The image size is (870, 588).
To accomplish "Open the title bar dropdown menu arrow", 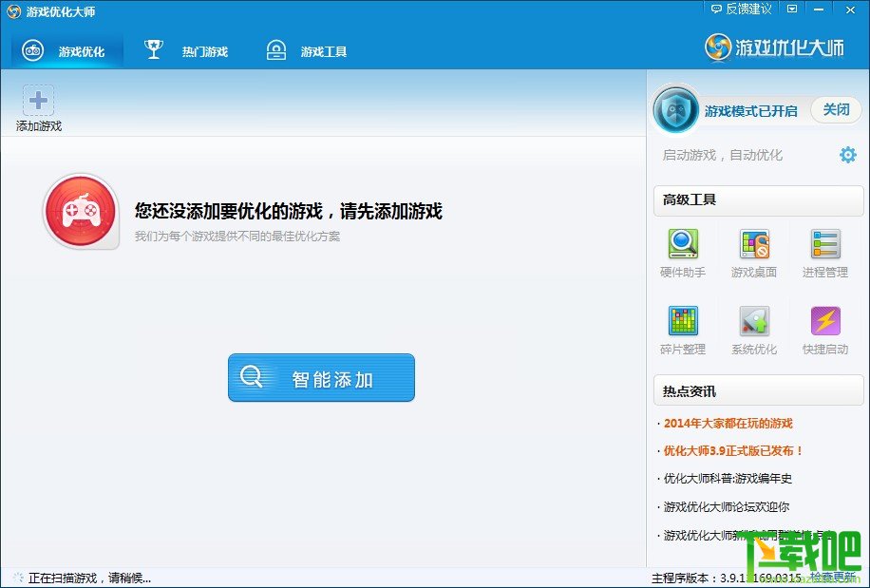I will pos(792,9).
